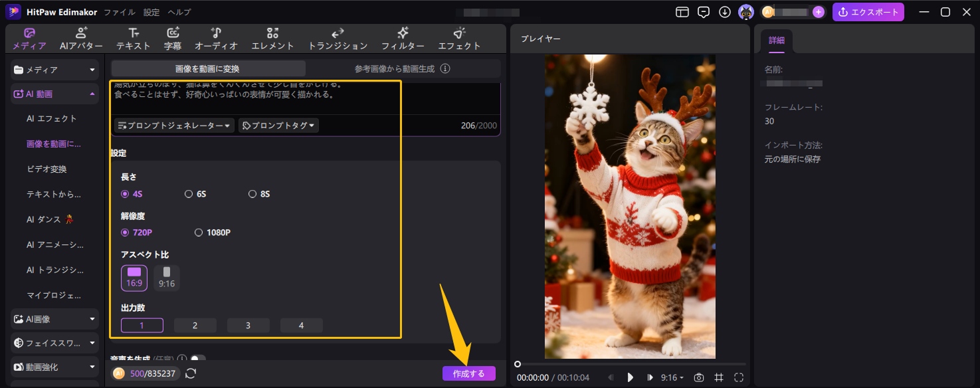The image size is (980, 388).
Task: Open the 字幕 (subtitles) panel
Action: point(173,39)
